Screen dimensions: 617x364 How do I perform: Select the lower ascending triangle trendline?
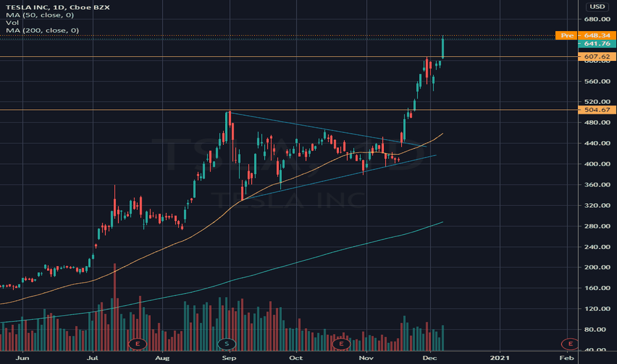point(340,177)
